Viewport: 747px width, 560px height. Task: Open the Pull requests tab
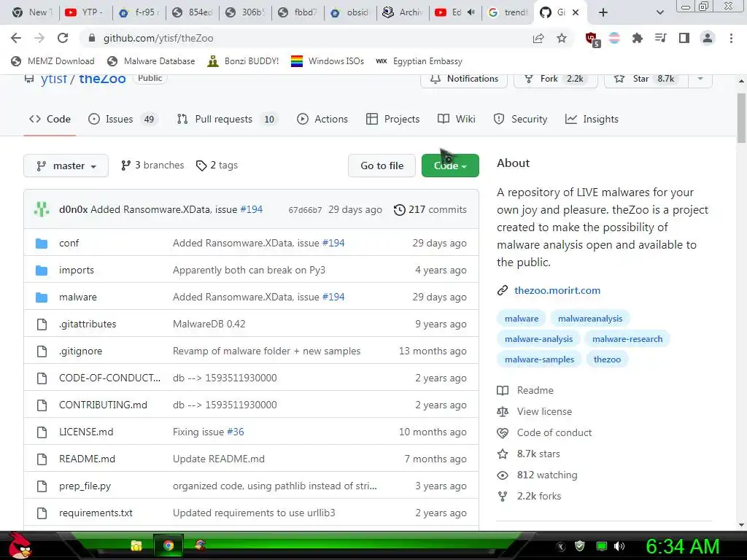pyautogui.click(x=228, y=119)
